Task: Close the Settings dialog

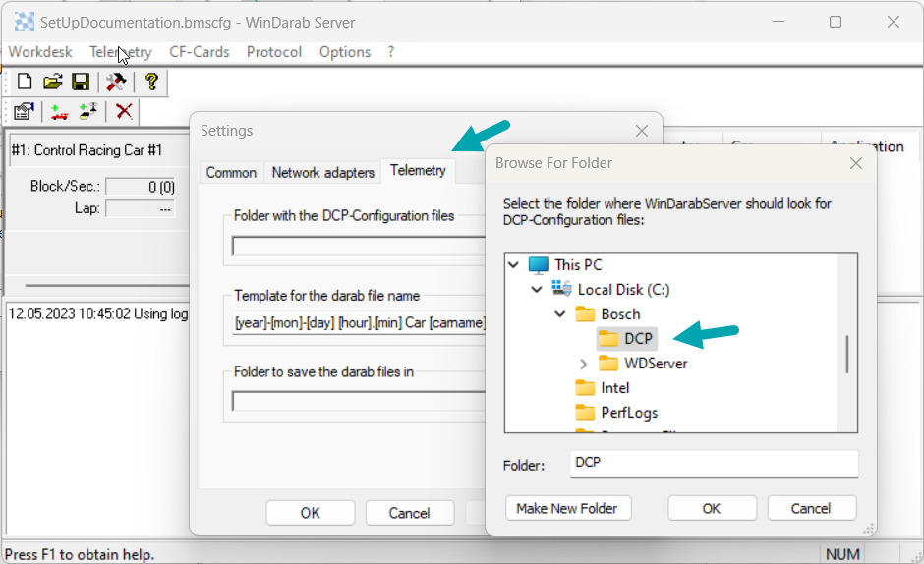Action: (642, 131)
